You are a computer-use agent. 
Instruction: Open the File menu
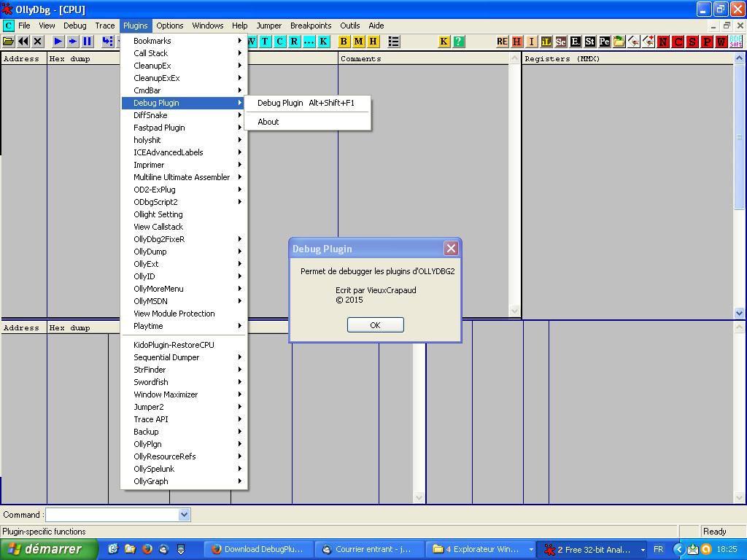(24, 26)
